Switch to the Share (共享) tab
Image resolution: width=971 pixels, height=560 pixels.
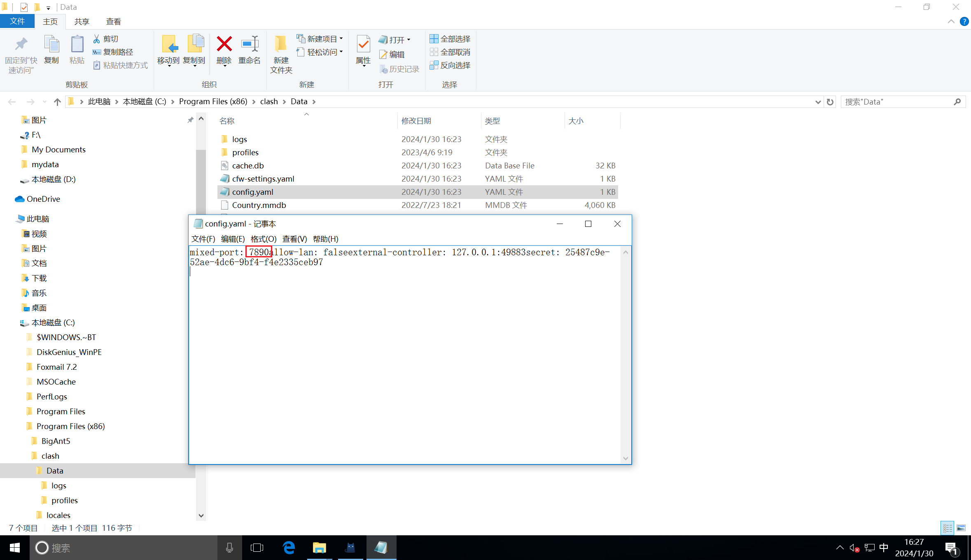(82, 21)
